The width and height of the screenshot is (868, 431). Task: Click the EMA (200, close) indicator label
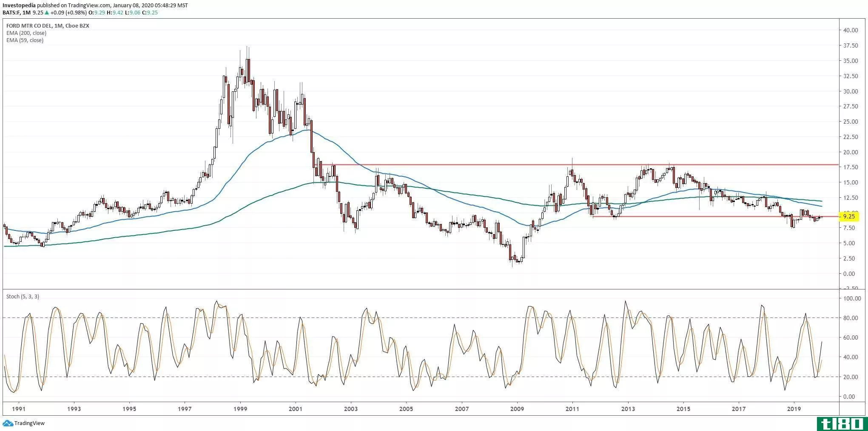26,33
